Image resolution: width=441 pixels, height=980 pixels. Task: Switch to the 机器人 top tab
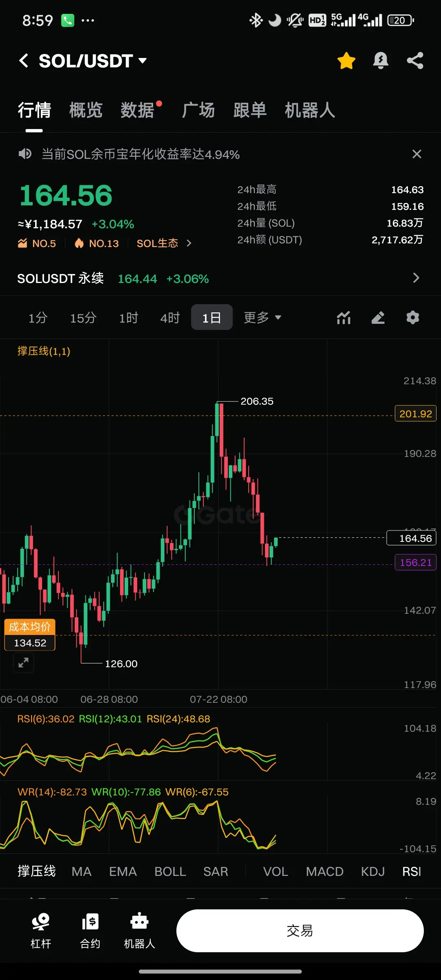[310, 110]
